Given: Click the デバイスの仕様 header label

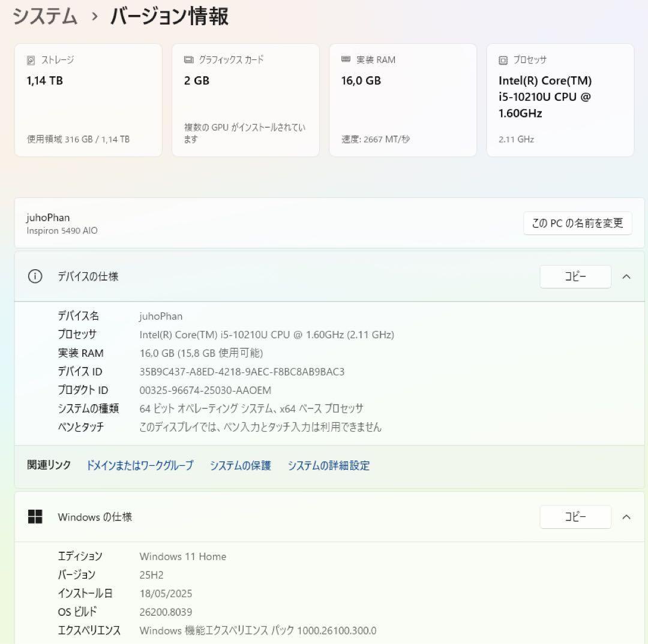Looking at the screenshot, I should (88, 276).
